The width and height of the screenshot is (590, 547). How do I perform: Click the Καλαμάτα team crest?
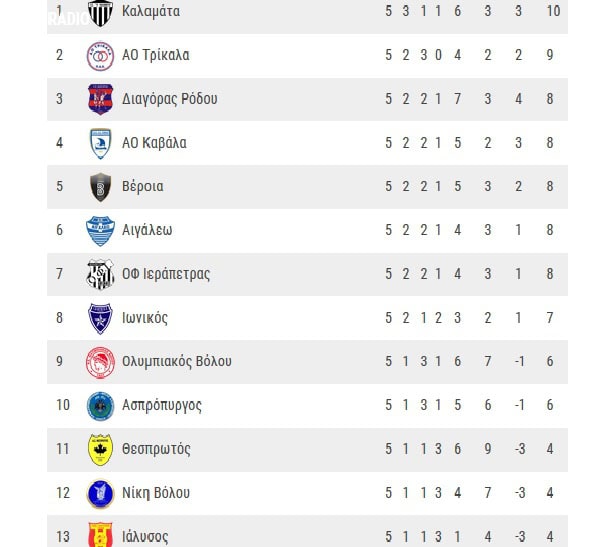(100, 13)
